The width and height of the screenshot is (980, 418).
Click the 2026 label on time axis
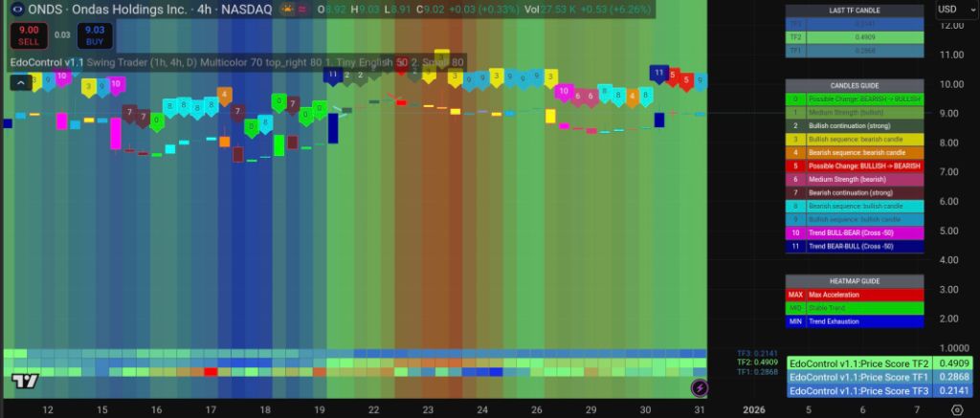754,410
